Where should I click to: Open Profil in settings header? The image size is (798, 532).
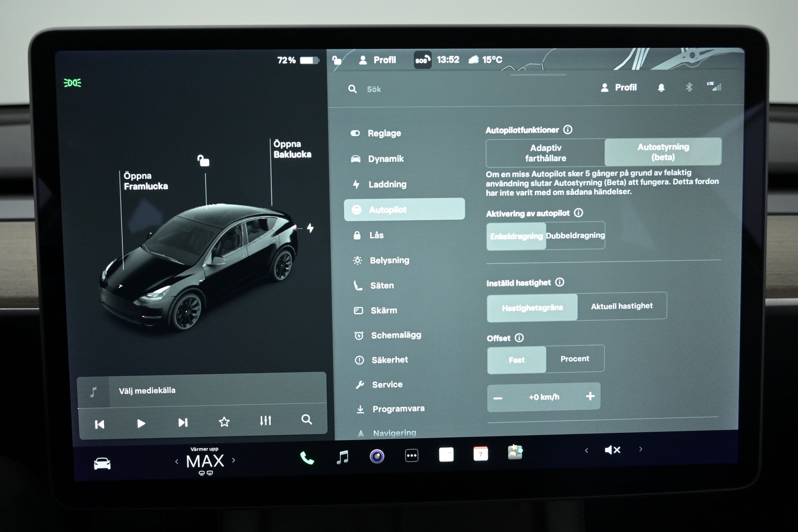click(619, 87)
